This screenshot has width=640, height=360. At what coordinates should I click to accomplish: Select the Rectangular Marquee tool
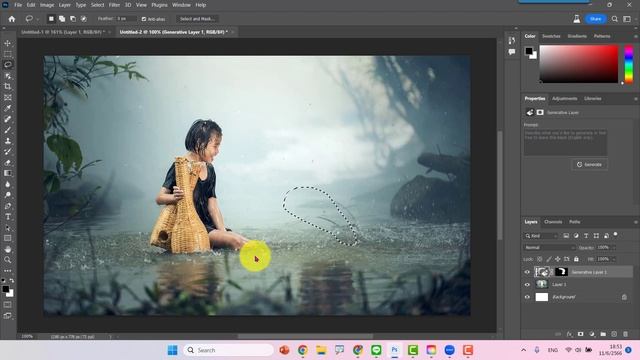click(x=7, y=54)
